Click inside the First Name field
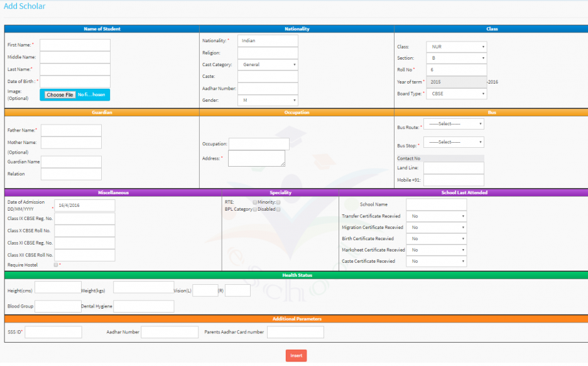Screen dimensions: 588x366 pos(75,45)
